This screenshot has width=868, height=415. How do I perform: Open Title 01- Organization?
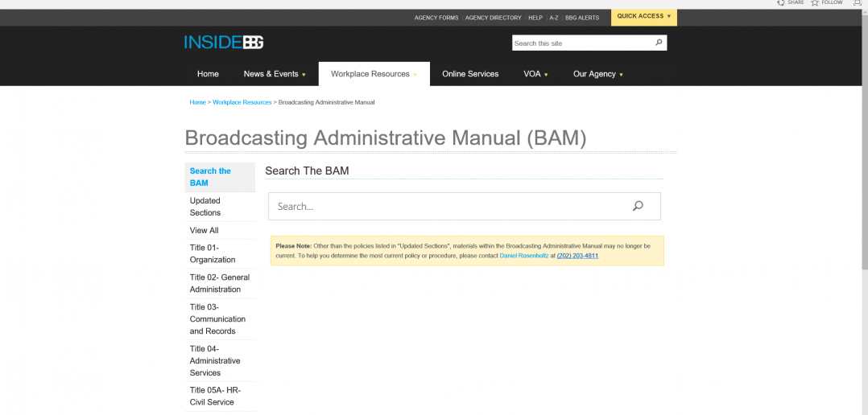[x=220, y=253]
